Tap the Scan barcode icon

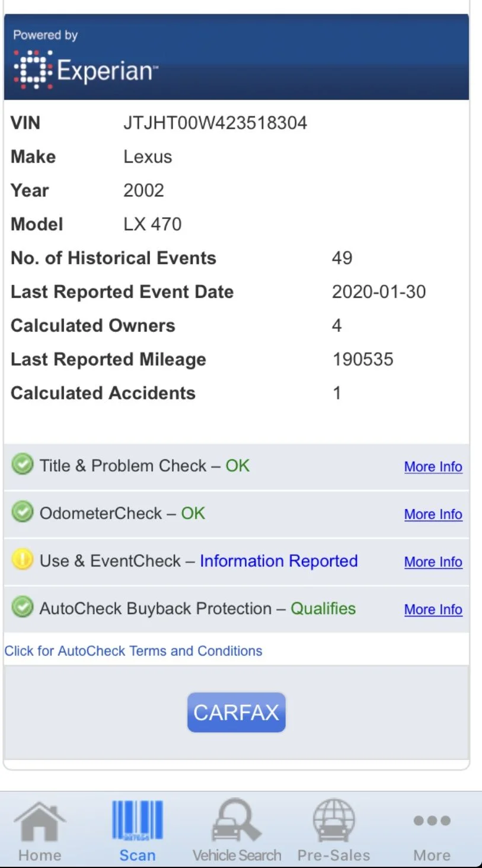(138, 821)
